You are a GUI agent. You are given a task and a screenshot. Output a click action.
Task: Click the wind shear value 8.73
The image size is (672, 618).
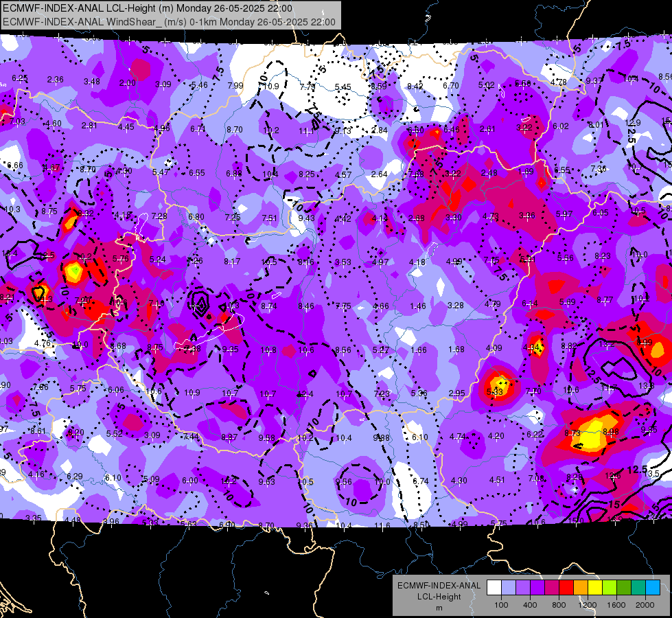click(x=572, y=433)
